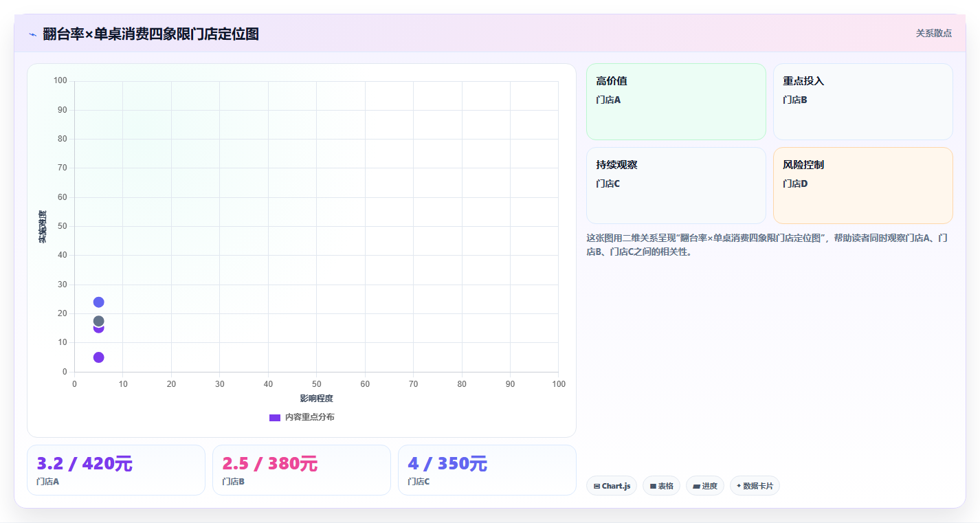Click the 门店A text in 高价值 card
980x523 pixels.
[608, 100]
